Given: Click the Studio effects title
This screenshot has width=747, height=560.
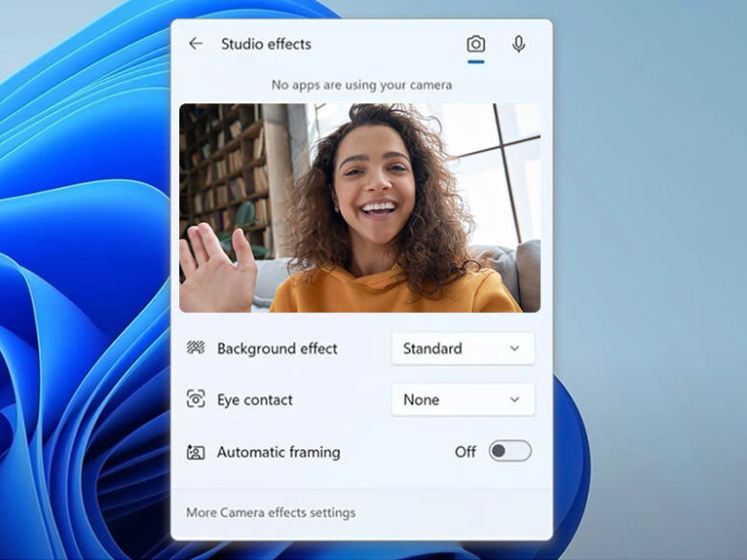Looking at the screenshot, I should click(265, 44).
